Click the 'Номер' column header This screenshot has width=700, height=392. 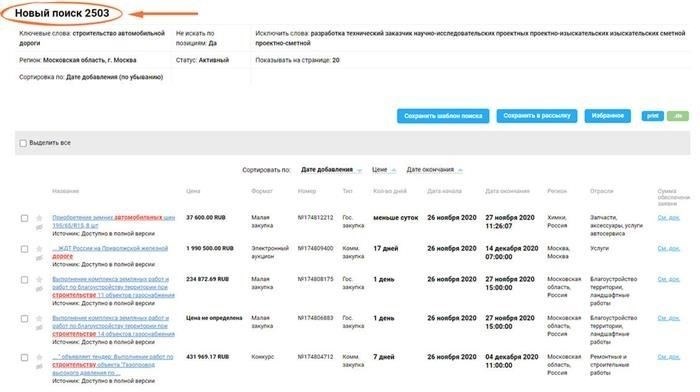(307, 191)
